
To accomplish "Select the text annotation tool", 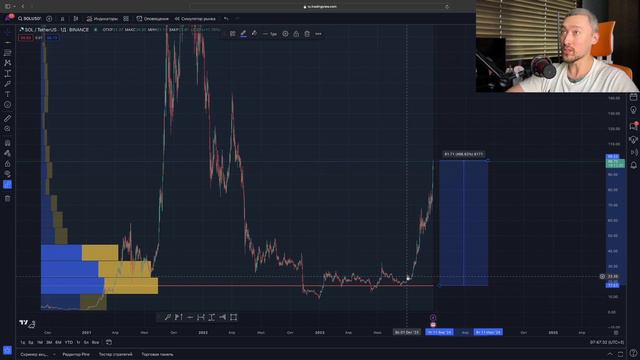I will click(8, 94).
